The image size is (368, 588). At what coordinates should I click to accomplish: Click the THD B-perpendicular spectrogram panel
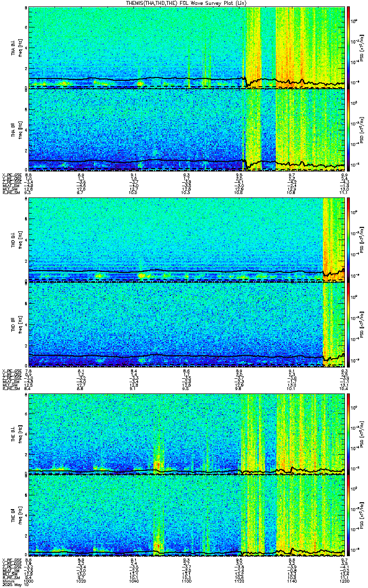(186, 240)
